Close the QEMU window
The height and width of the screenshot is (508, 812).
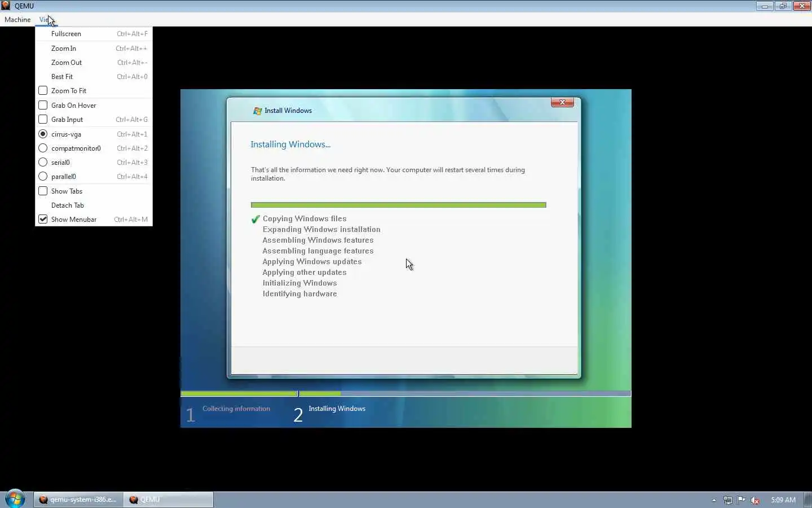pyautogui.click(x=801, y=6)
